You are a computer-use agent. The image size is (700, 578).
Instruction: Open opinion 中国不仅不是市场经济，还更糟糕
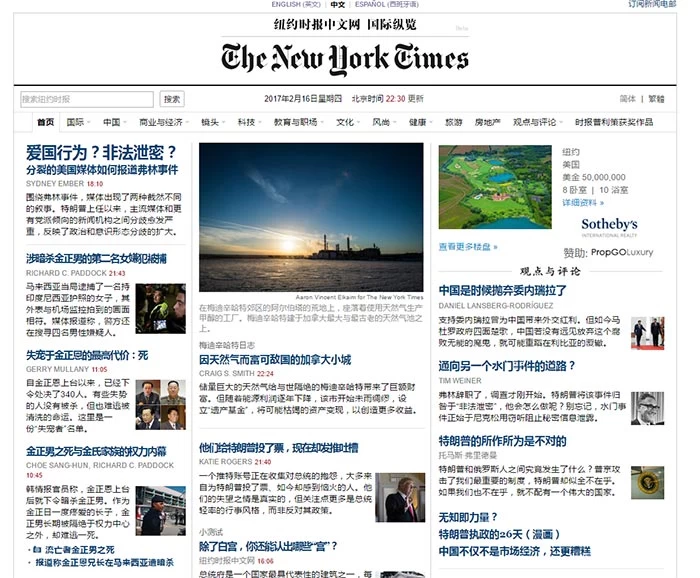(x=515, y=551)
